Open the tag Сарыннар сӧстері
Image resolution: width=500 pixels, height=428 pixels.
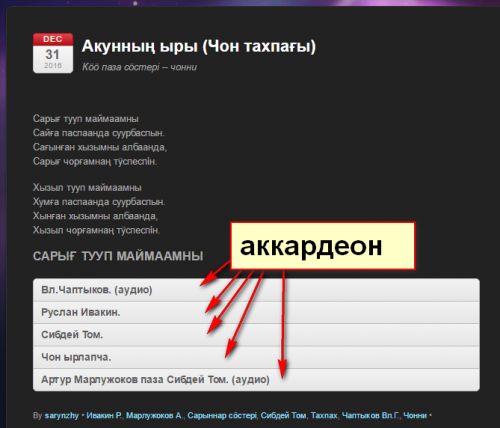(x=222, y=416)
